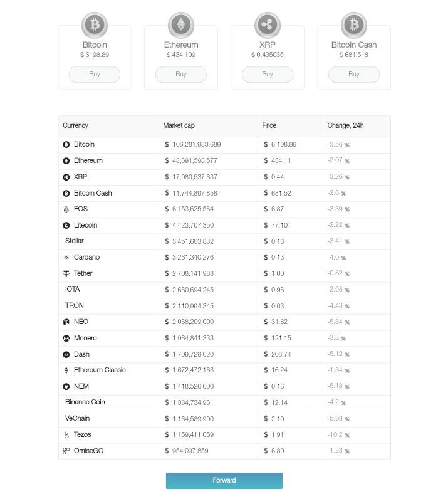Buy Bitcoin Cash using its Buy button

354,75
